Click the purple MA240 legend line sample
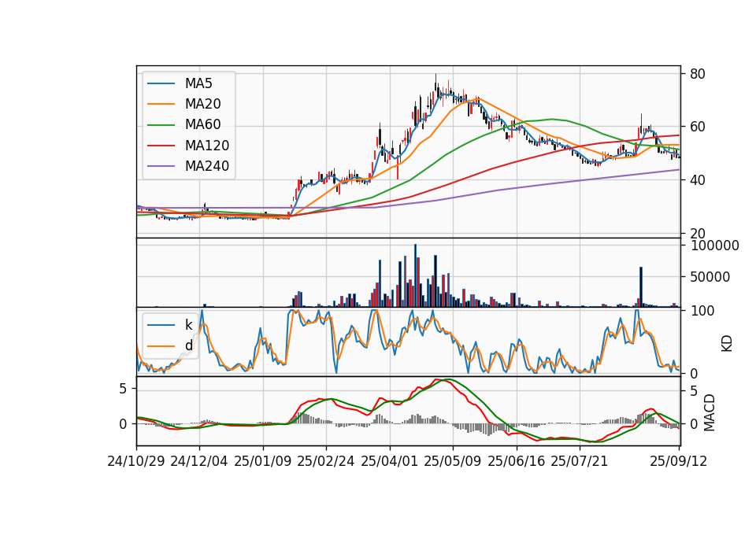 coord(161,166)
